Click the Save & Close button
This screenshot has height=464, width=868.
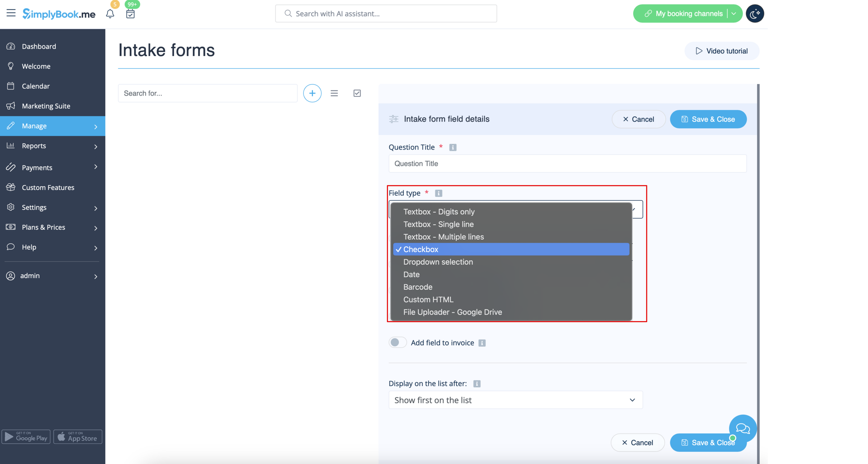pyautogui.click(x=708, y=119)
